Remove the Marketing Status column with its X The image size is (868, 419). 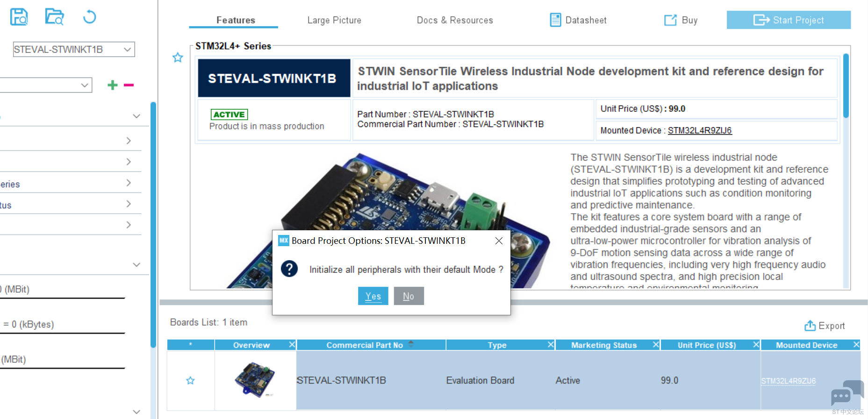click(656, 345)
